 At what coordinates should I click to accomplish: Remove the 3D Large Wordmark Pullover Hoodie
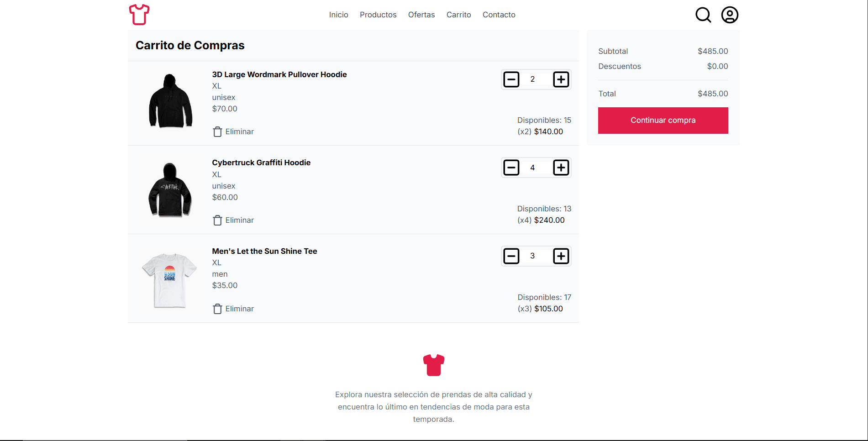coord(233,131)
